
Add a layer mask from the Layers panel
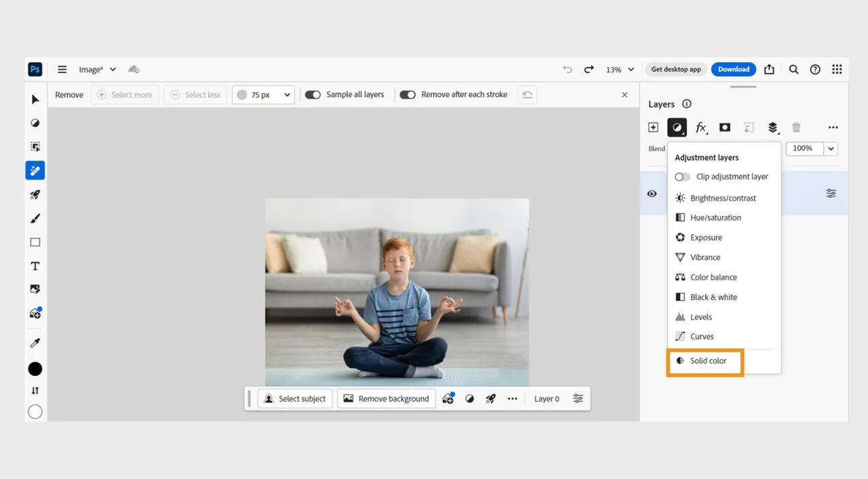tap(724, 127)
